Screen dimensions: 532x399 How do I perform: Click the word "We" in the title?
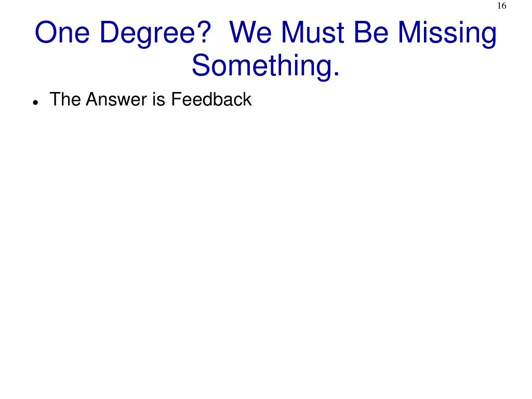click(x=250, y=33)
